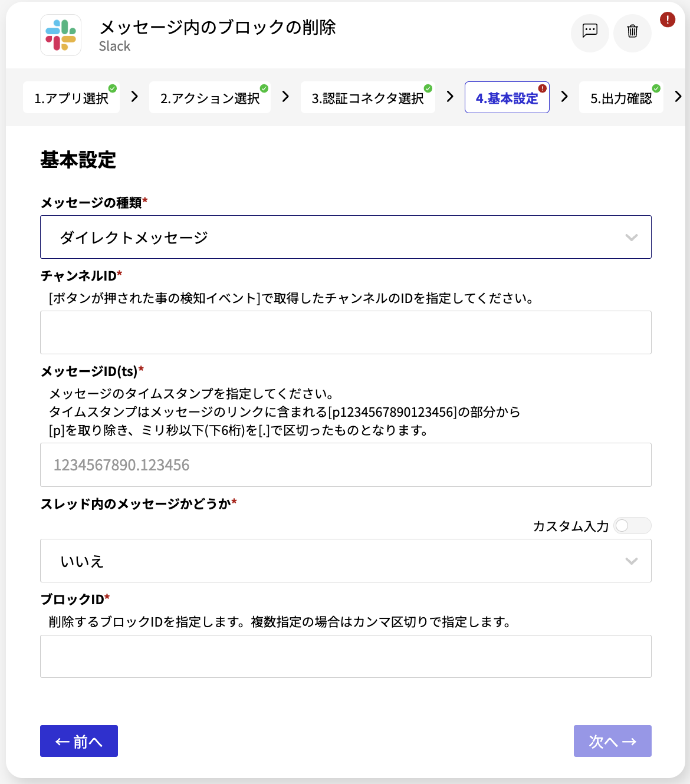Open the スレッド内のメッセージかどうか dropdown showing いいえ
Screen dimensions: 690x784
(346, 561)
